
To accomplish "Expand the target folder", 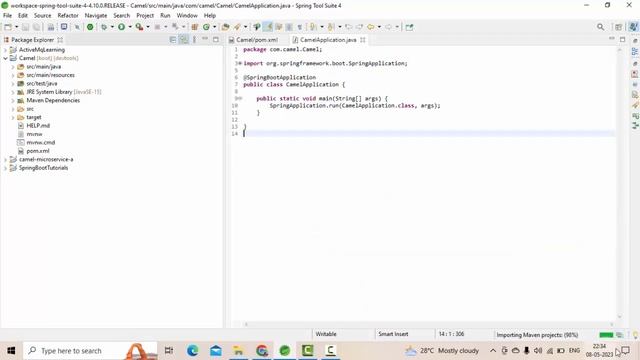I will coord(13,117).
